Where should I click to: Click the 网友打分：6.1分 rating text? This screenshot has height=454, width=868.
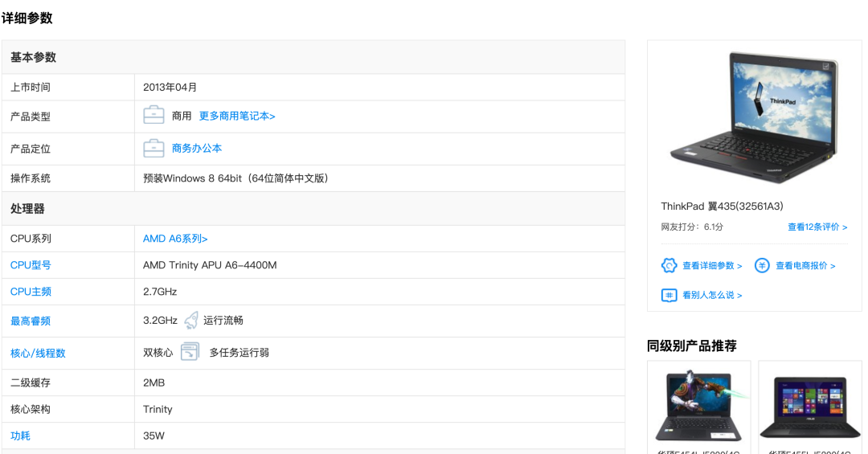point(692,227)
